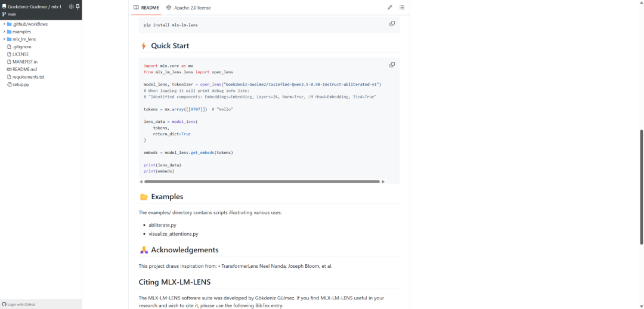Click the markdown icon beside README.md
Viewport: 644px width, 309px height.
click(x=9, y=69)
